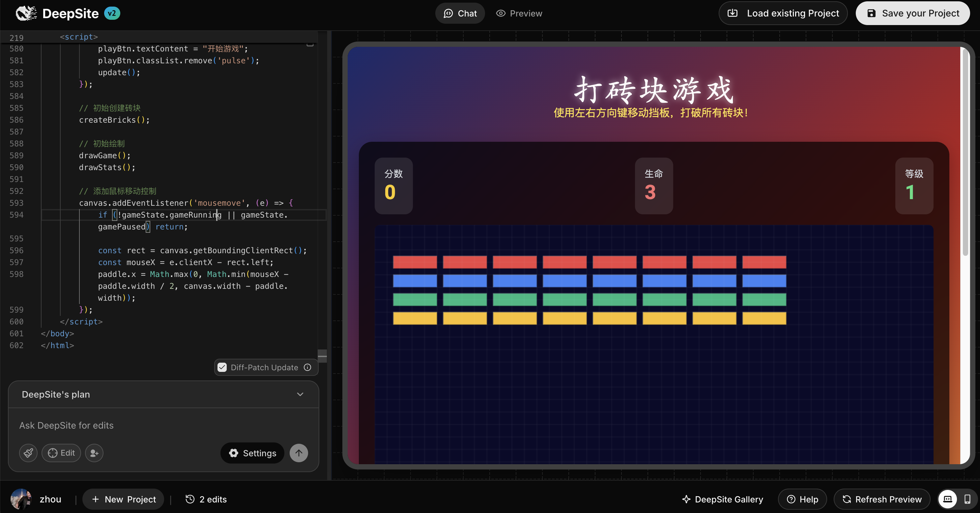Click the preview pane vertical scrollbar
The image size is (980, 513).
[965, 152]
